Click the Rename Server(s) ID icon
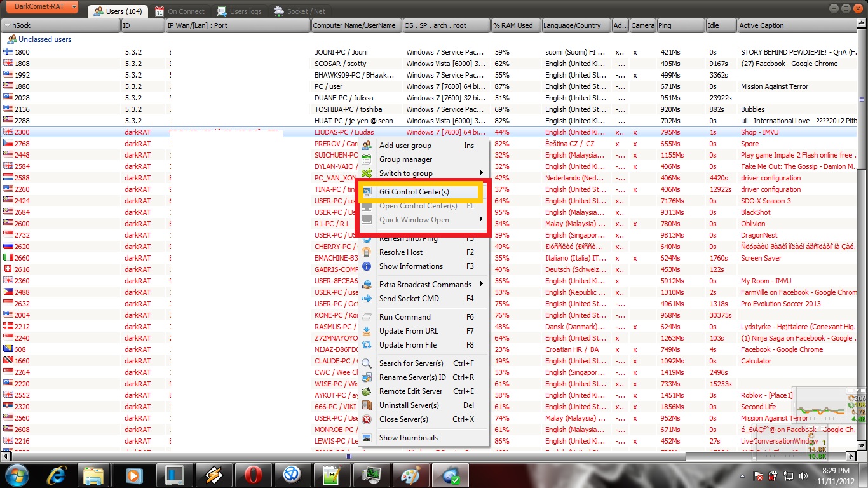The height and width of the screenshot is (488, 868). click(x=367, y=377)
